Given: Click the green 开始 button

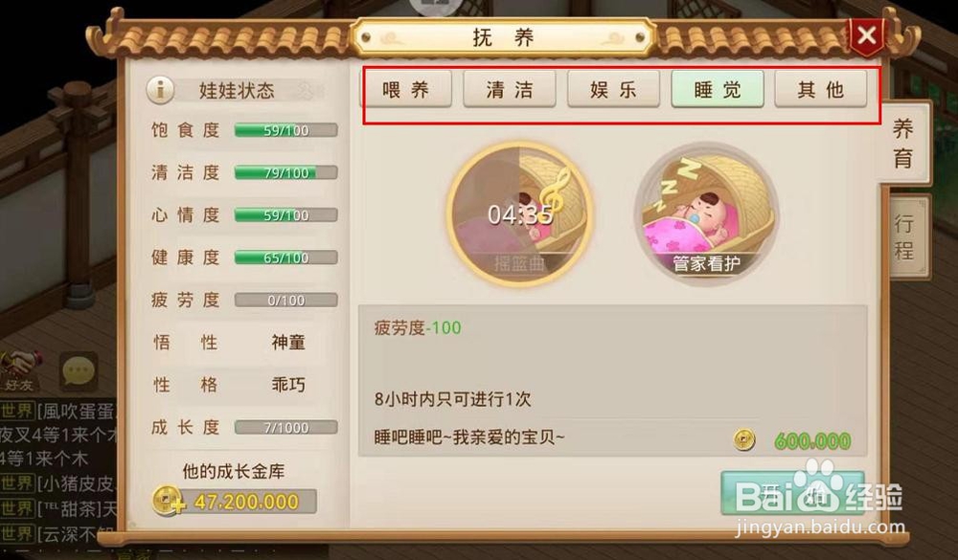Looking at the screenshot, I should tap(792, 492).
